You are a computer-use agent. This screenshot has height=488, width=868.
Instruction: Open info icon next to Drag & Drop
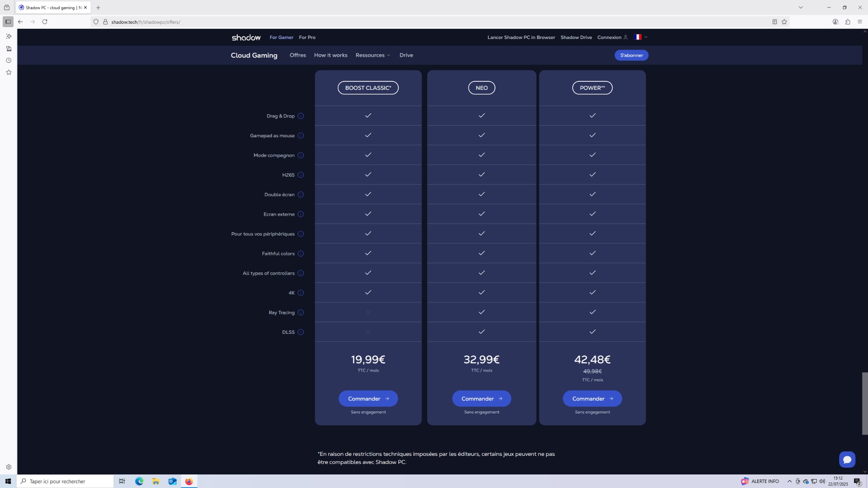point(300,116)
